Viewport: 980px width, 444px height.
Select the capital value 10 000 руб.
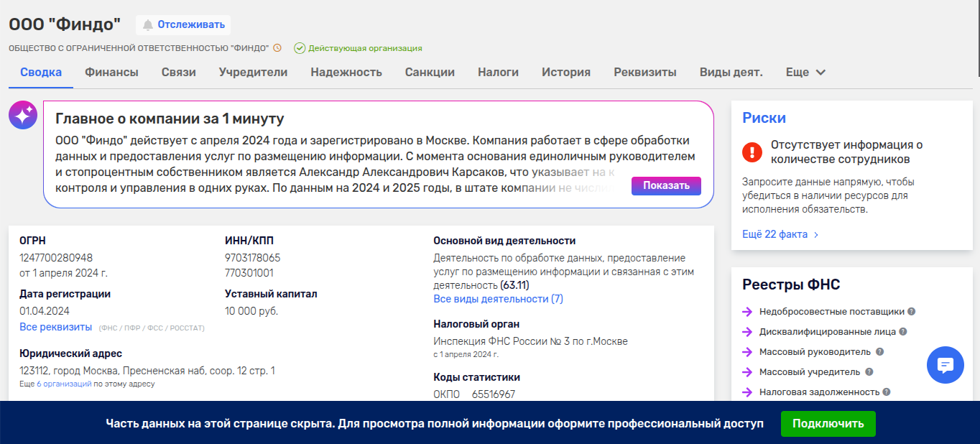pyautogui.click(x=251, y=311)
